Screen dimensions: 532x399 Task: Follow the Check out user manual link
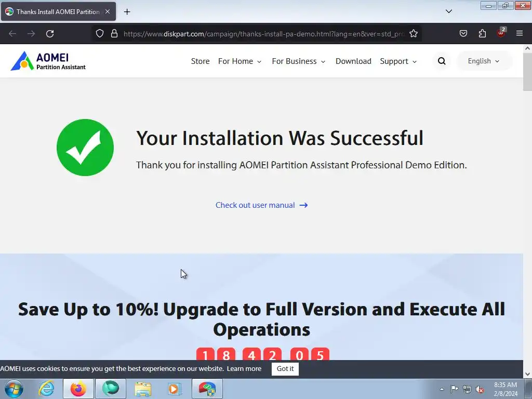coord(262,205)
